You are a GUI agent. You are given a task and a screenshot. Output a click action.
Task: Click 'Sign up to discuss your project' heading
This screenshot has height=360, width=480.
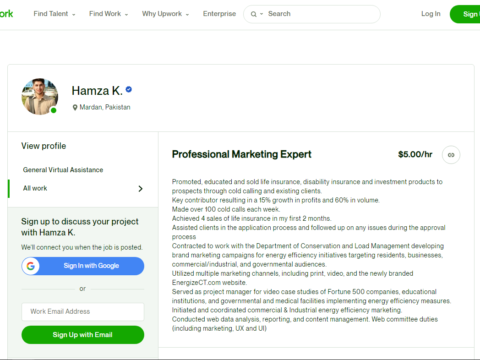[x=80, y=227]
